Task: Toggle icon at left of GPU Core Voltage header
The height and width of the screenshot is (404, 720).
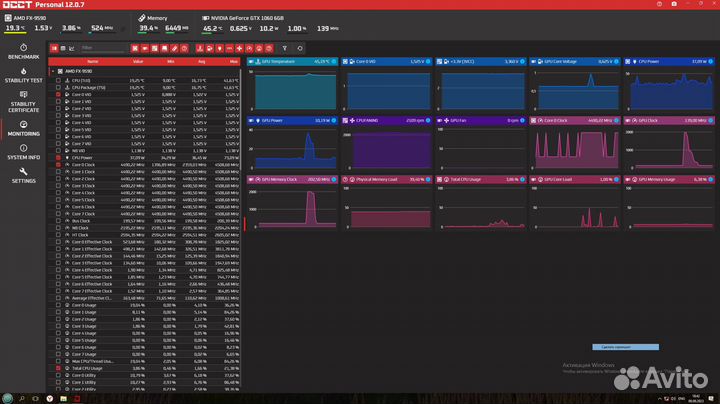Action: (534, 62)
